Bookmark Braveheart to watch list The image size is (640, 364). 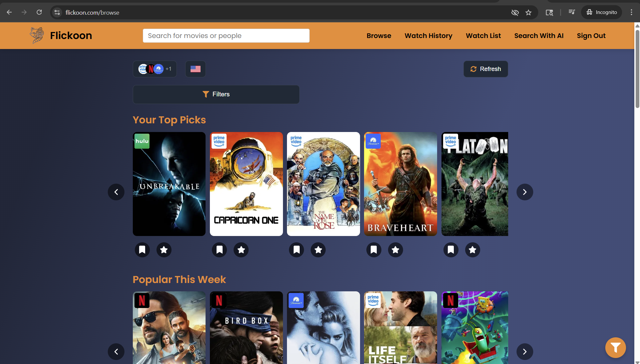(x=374, y=250)
